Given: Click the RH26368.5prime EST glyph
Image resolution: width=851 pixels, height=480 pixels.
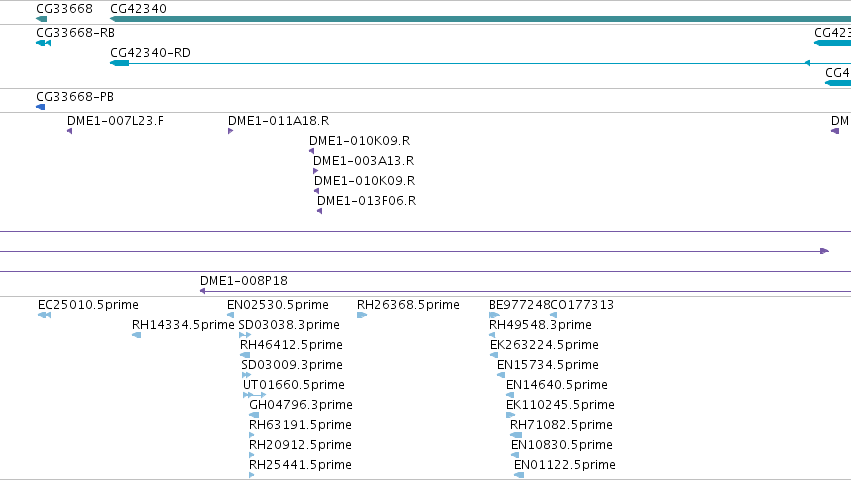Looking at the screenshot, I should click(x=362, y=315).
